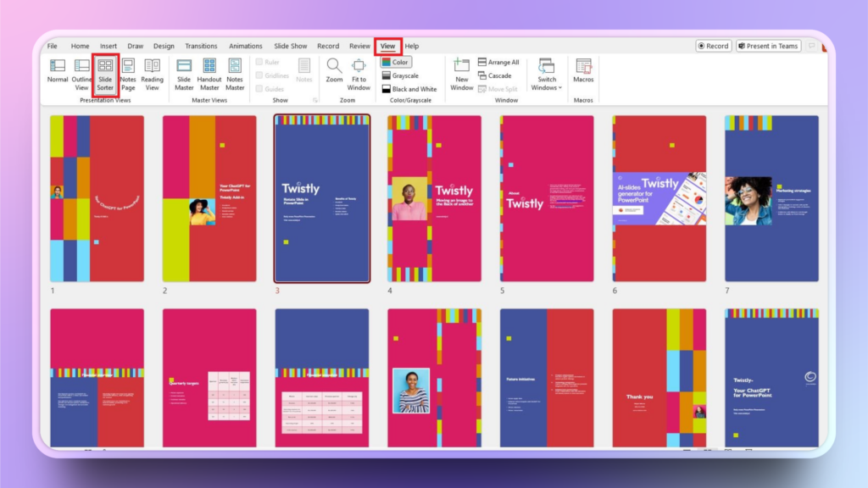
Task: Select slide 5 About Twistly thumbnail
Action: 547,198
